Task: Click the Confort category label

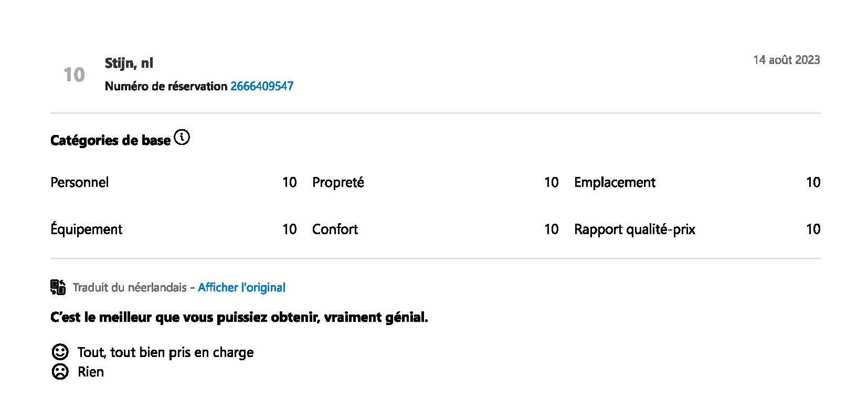Action: coord(335,229)
